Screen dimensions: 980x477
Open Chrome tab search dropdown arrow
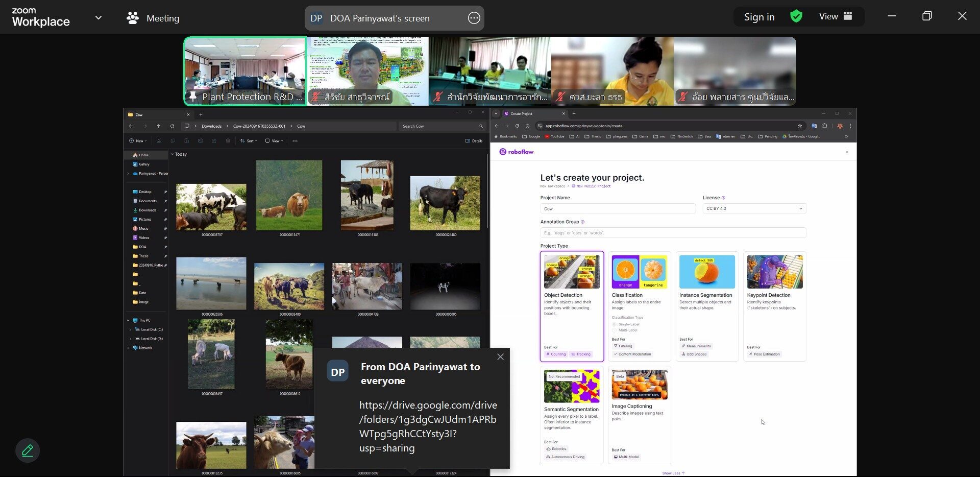click(x=496, y=114)
